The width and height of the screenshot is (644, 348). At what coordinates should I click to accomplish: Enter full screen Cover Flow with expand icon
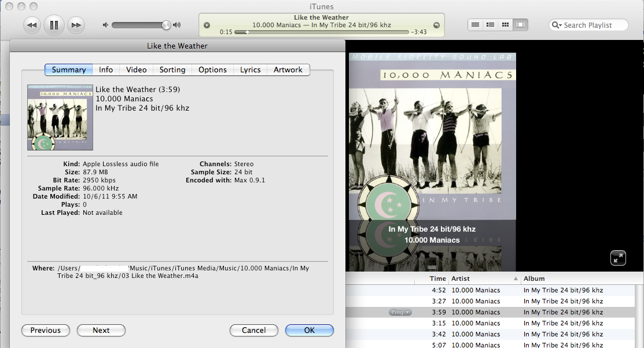[x=618, y=258]
